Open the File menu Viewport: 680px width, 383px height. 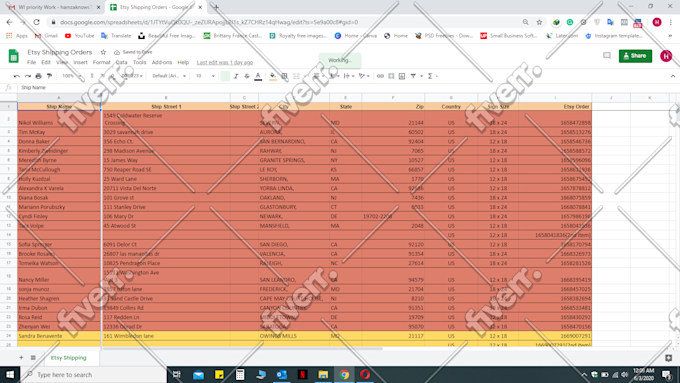31,62
